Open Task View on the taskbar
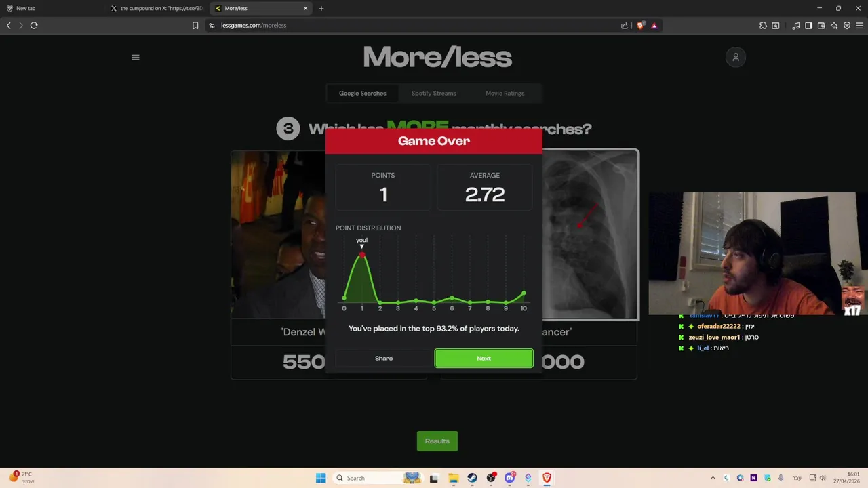Screen dimensions: 868x488 point(434,478)
